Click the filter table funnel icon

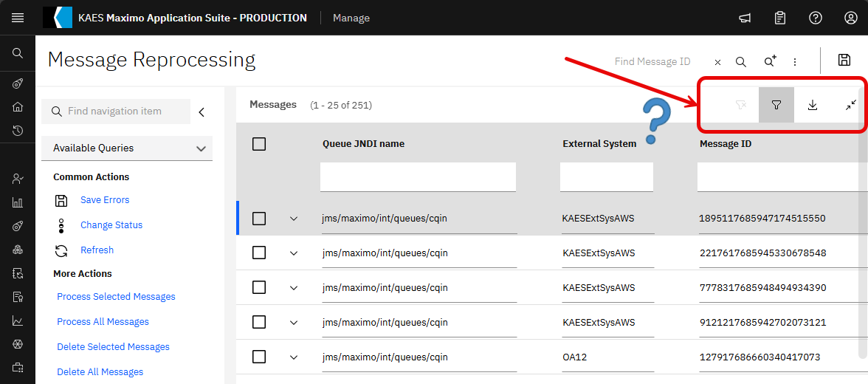776,105
